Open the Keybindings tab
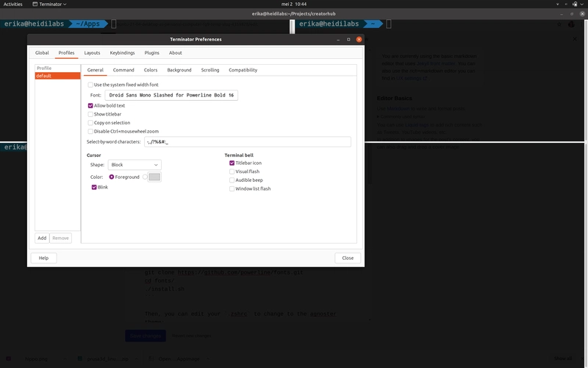This screenshot has width=588, height=368. (x=122, y=53)
